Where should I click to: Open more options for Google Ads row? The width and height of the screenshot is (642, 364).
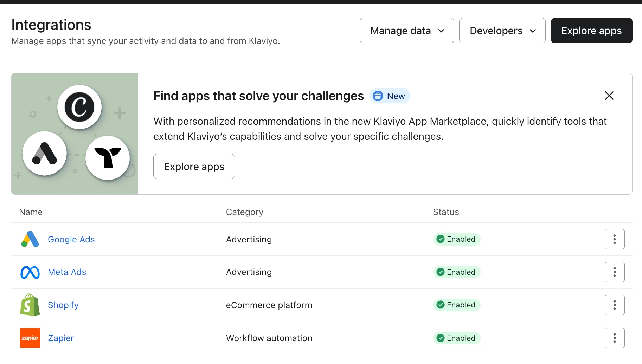(615, 239)
